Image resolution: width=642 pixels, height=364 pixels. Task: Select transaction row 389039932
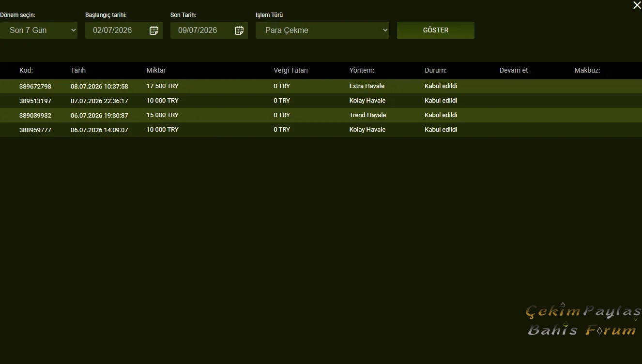[x=321, y=115]
